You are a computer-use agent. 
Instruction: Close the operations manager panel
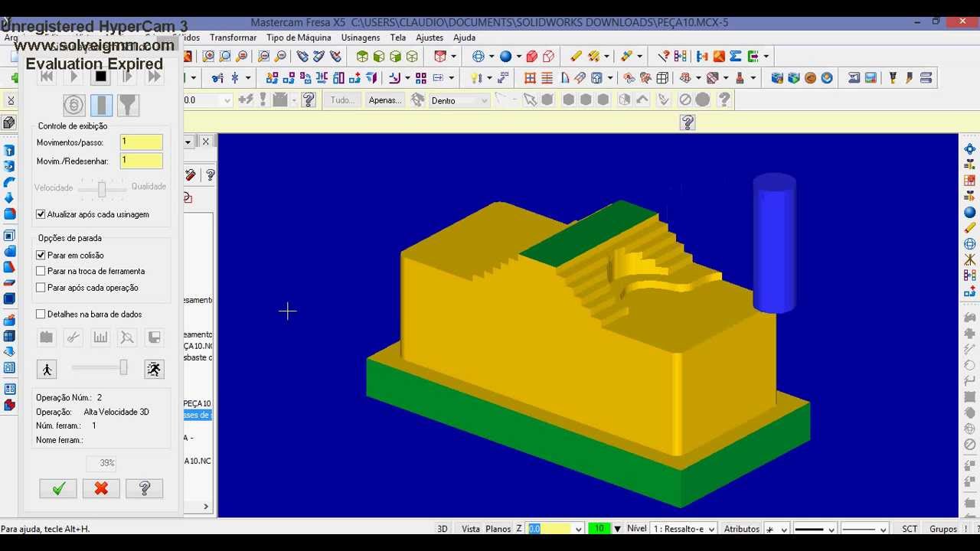pyautogui.click(x=205, y=142)
